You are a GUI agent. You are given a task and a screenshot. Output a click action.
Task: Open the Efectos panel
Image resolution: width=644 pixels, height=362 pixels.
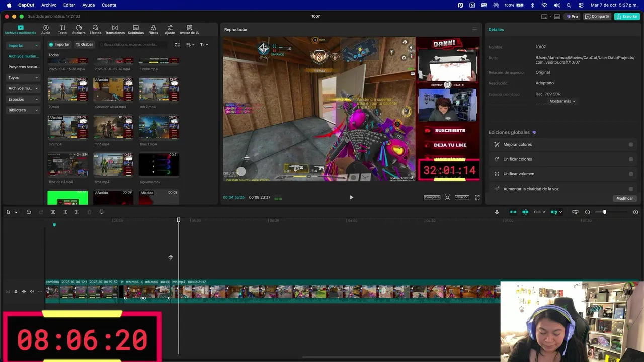(x=95, y=30)
